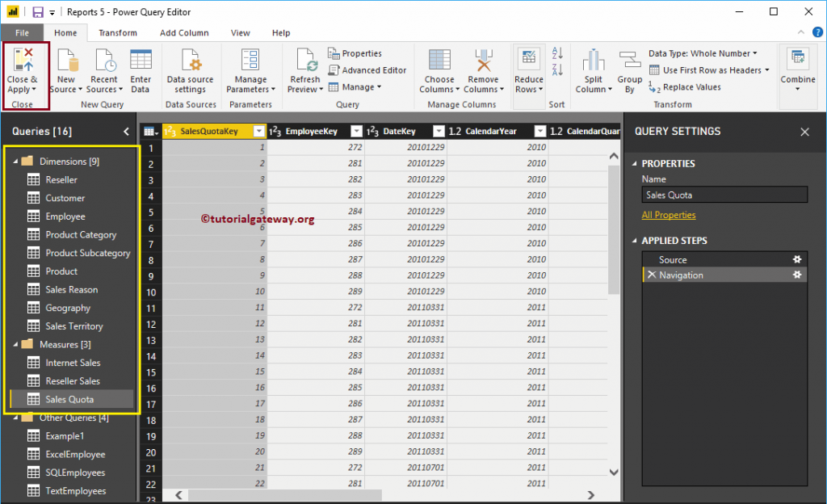Screen dimensions: 827x504
Task: Enable Use First Row as Headers
Action: tap(708, 70)
